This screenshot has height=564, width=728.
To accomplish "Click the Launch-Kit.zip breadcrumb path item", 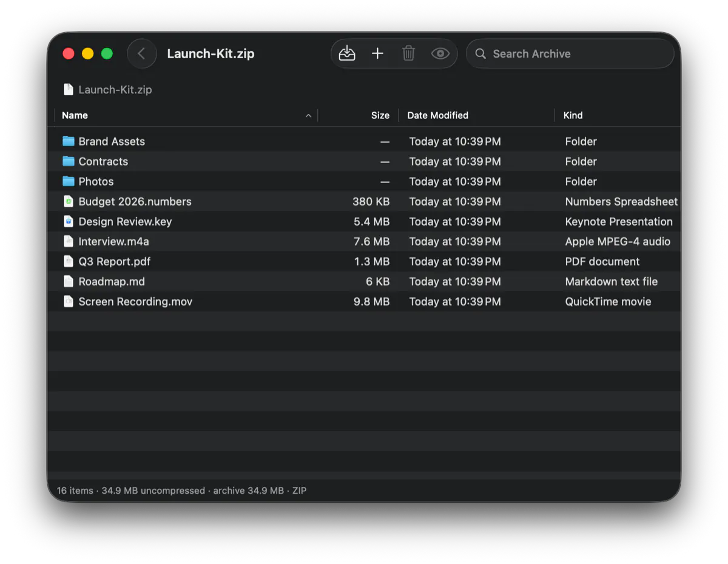I will click(x=108, y=90).
